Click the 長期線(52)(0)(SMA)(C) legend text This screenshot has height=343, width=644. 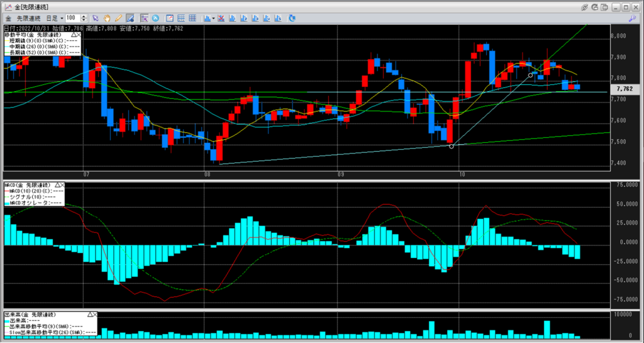44,53
